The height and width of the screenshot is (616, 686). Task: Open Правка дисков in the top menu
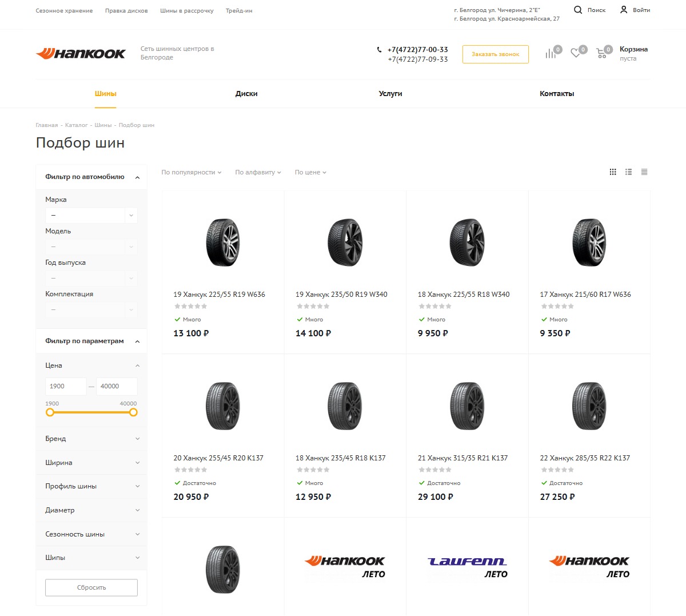(x=126, y=11)
